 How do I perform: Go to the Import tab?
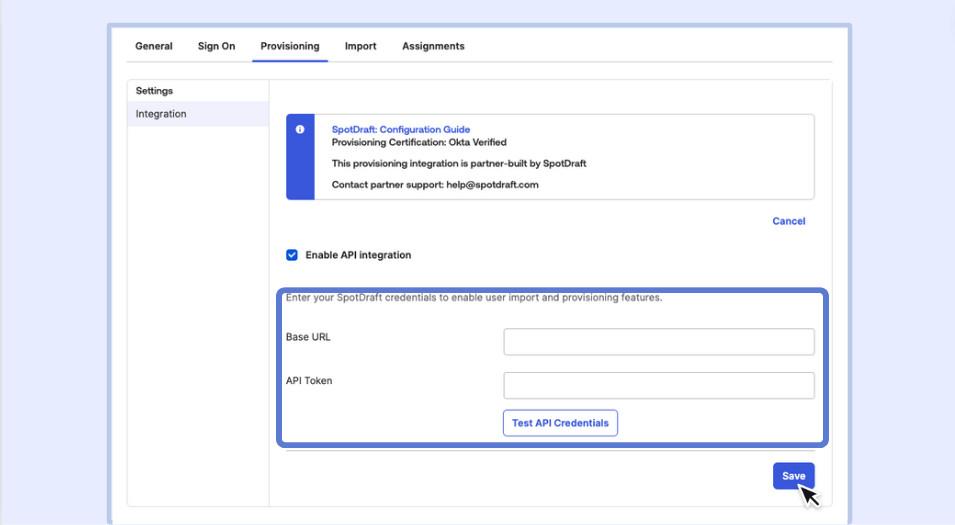coord(361,46)
